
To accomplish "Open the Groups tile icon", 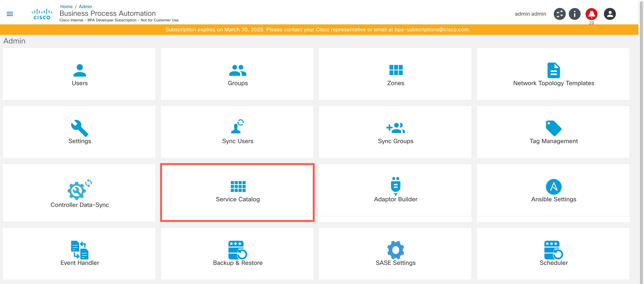I will tap(238, 70).
